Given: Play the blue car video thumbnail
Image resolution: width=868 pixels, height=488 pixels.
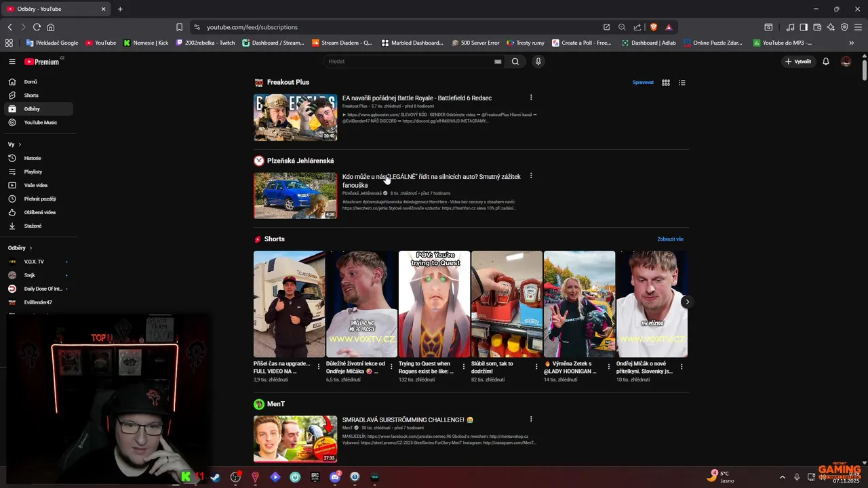Looking at the screenshot, I should (x=295, y=195).
